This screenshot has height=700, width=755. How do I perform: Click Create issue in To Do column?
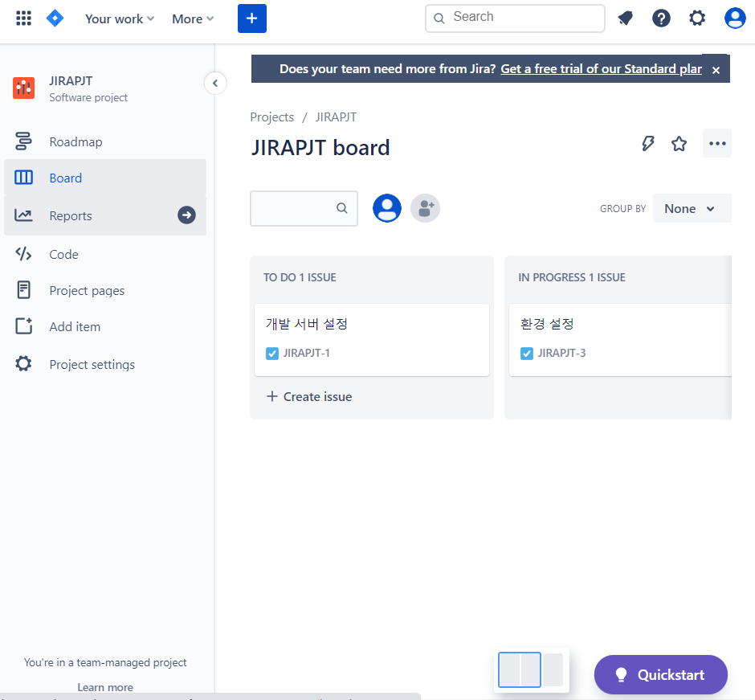(309, 396)
